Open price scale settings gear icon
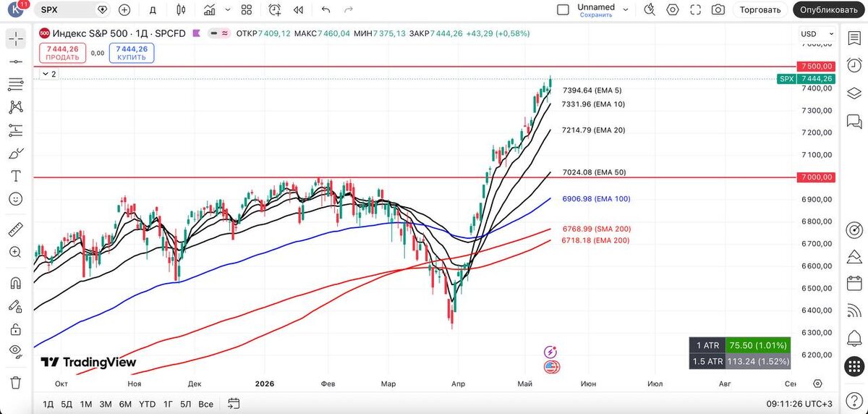Viewport: 868px width, 414px height. [817, 383]
